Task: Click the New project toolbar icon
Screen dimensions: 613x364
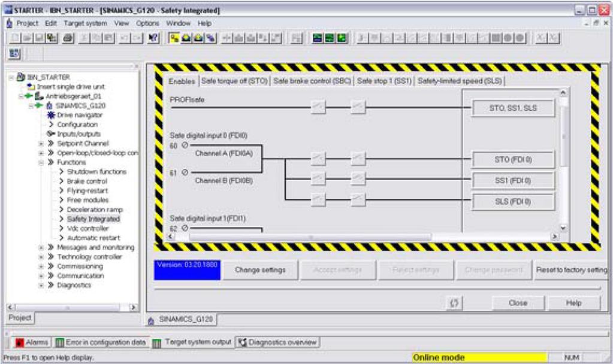Action: click(15, 38)
